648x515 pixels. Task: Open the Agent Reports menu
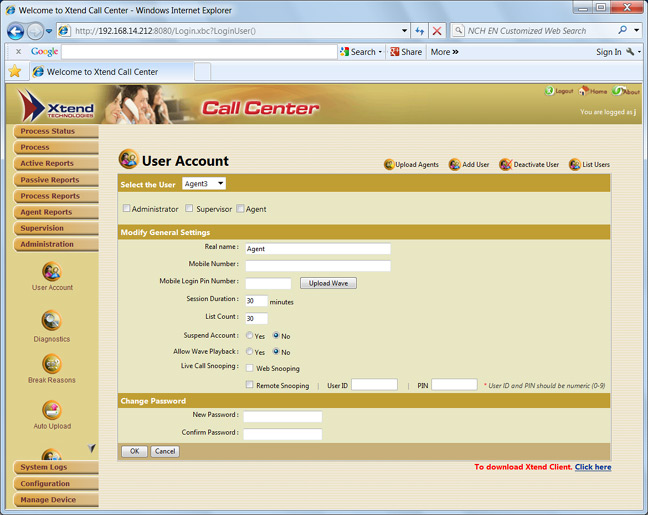(56, 212)
